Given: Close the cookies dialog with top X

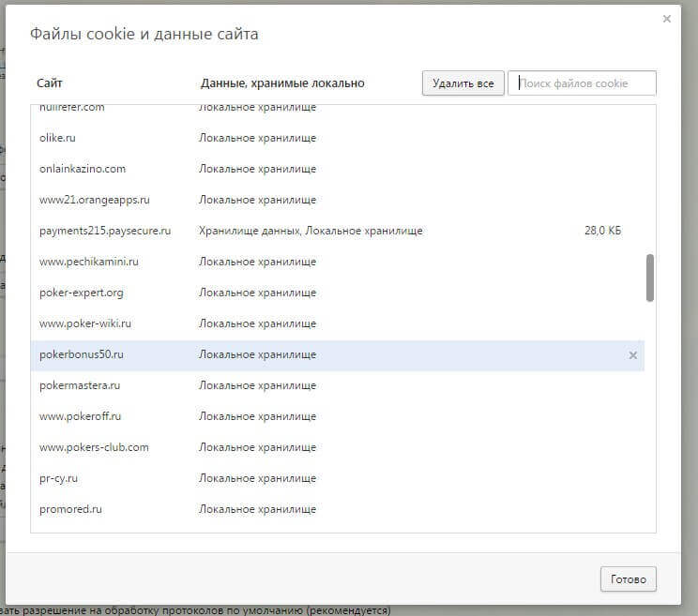Looking at the screenshot, I should (667, 19).
